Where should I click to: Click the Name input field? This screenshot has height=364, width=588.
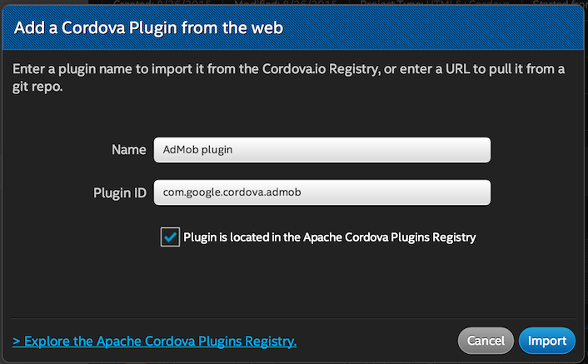point(321,150)
